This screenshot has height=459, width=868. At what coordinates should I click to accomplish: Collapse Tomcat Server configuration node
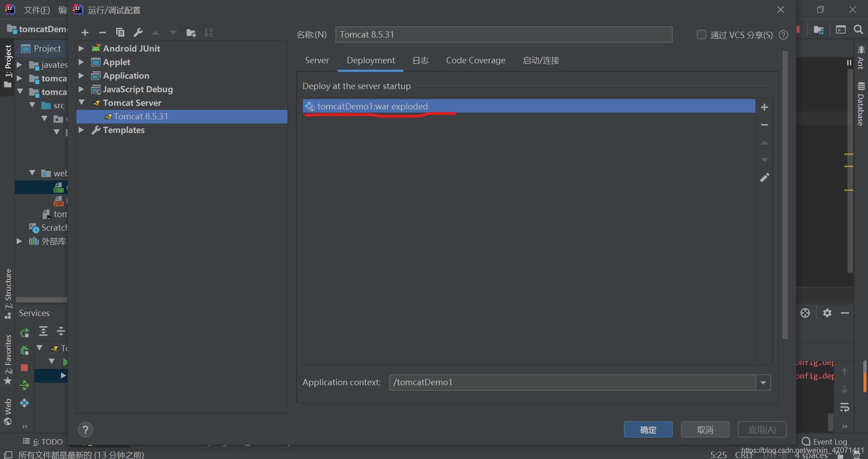tap(81, 103)
